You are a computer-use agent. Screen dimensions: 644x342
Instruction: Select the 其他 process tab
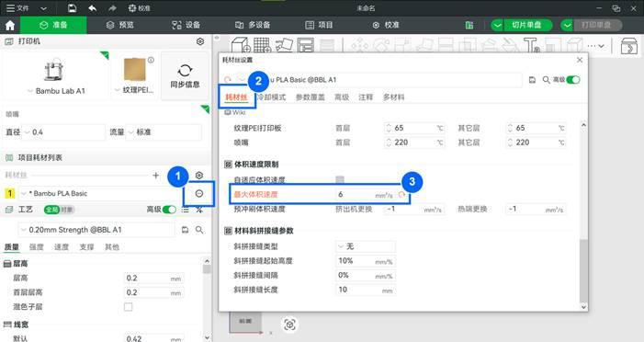coord(112,247)
